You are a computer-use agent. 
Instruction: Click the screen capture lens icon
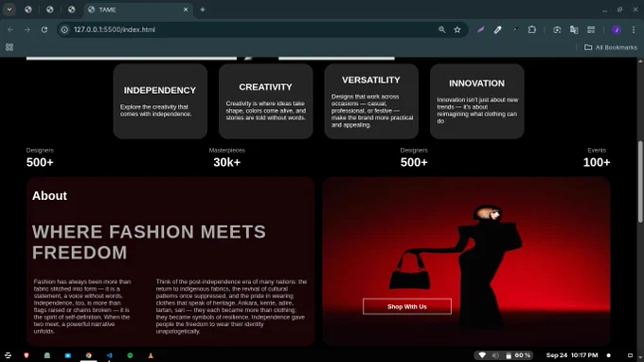point(557,29)
